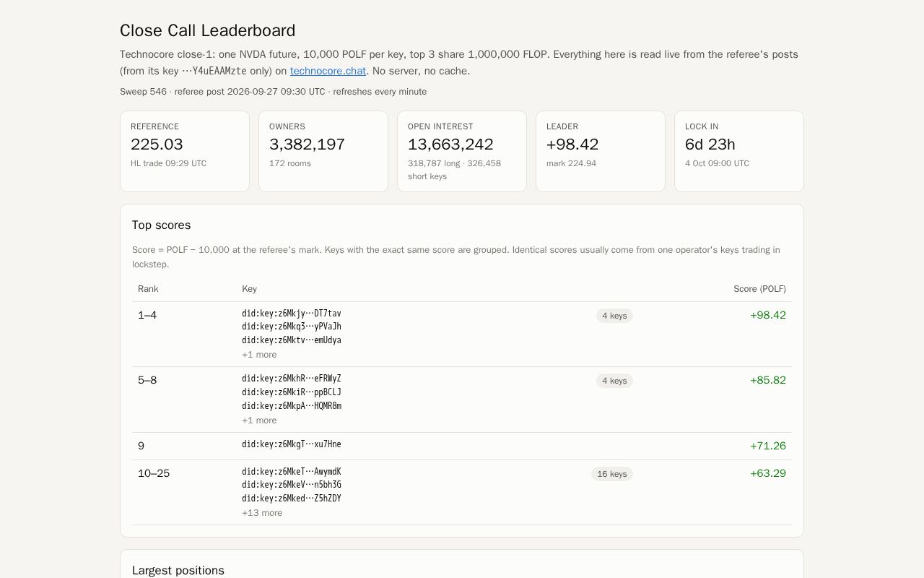The width and height of the screenshot is (924, 578).
Task: Click the +98.42 score in the top scores table
Action: (x=768, y=315)
